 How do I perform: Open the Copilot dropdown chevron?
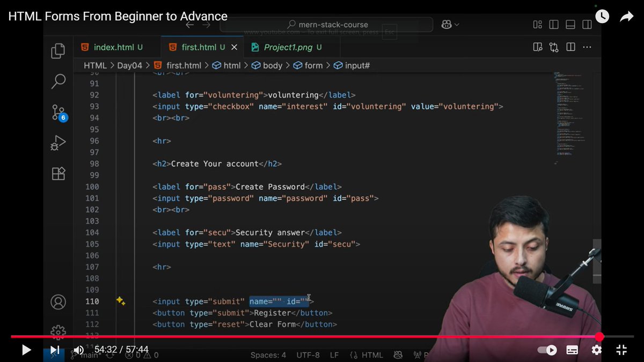coord(457,25)
